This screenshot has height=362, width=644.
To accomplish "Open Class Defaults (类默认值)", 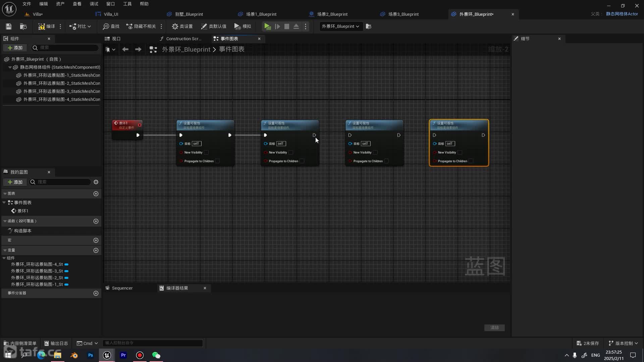I will click(213, 26).
